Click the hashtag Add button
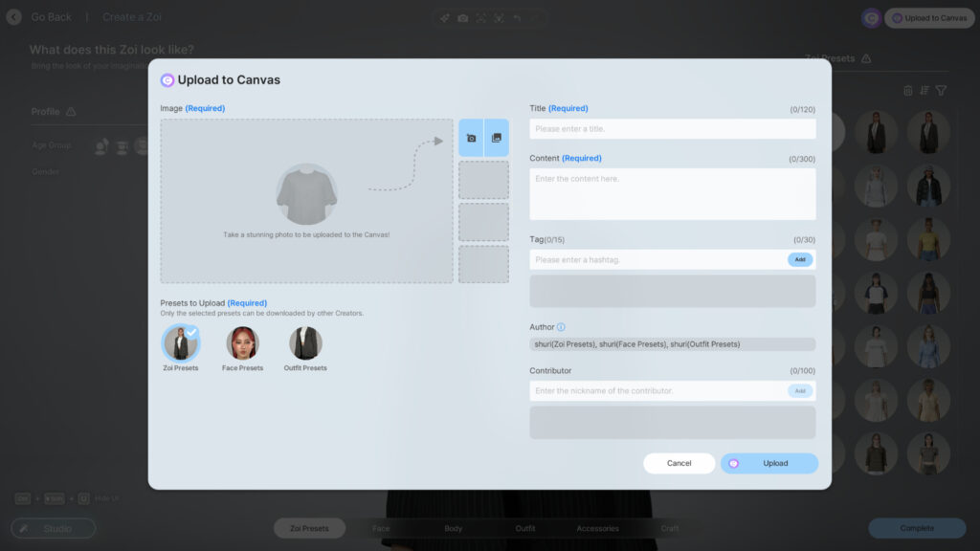 800,259
